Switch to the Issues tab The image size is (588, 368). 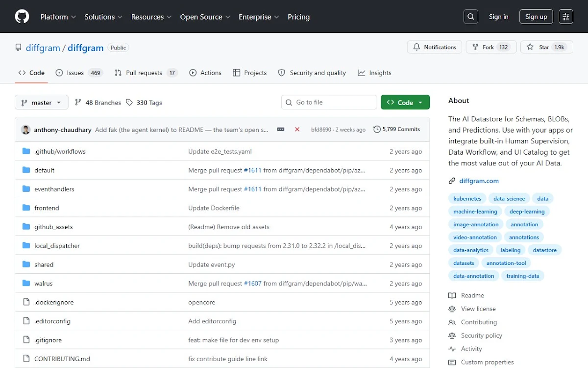[x=78, y=73]
